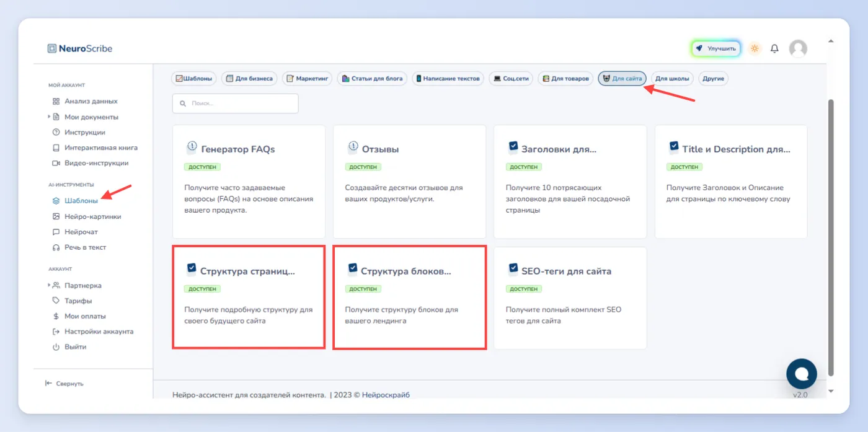
Task: Toggle the sun theme switcher icon
Action: (755, 48)
